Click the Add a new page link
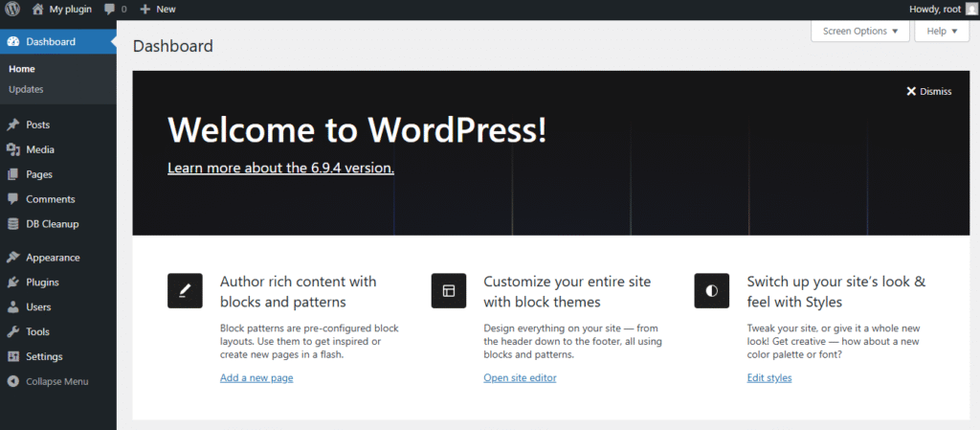This screenshot has height=430, width=980. (256, 377)
